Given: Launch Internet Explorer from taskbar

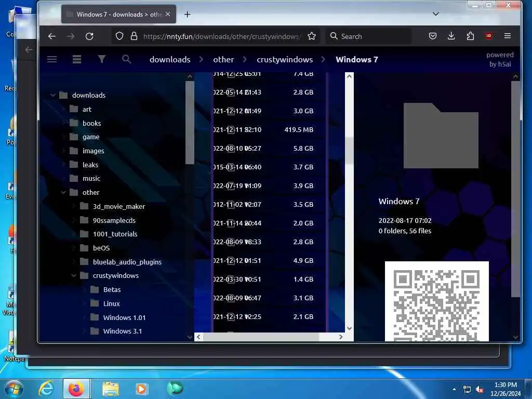Looking at the screenshot, I should click(x=46, y=389).
